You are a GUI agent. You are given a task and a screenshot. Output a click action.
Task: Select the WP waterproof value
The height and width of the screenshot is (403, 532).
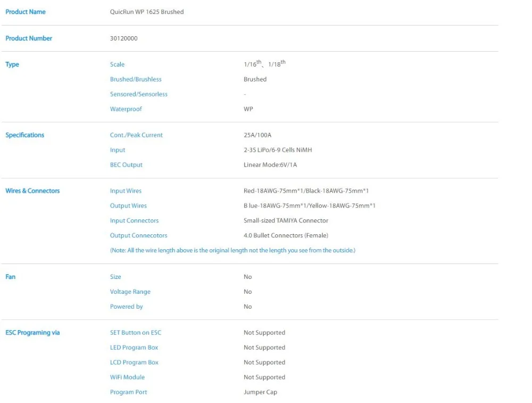(x=248, y=109)
